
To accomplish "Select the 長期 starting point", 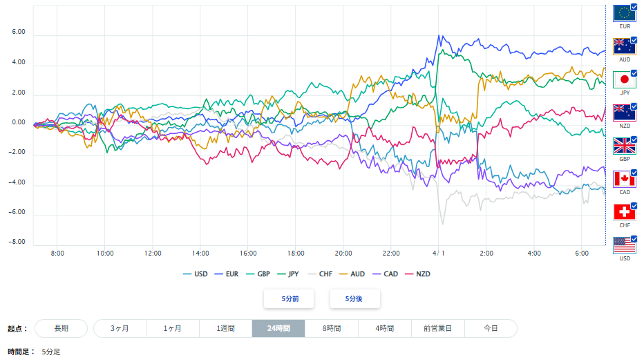I will pyautogui.click(x=61, y=328).
